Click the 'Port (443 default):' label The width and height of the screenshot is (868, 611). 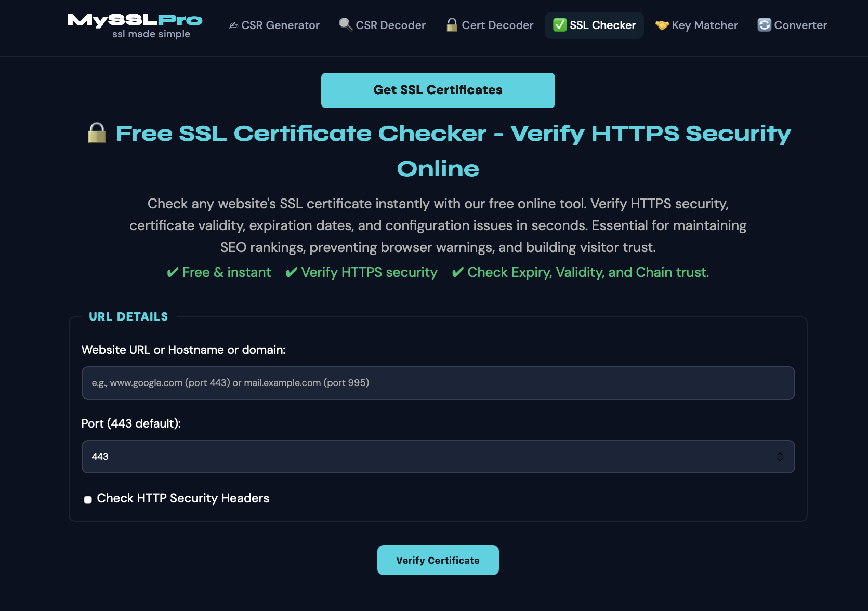coord(131,423)
